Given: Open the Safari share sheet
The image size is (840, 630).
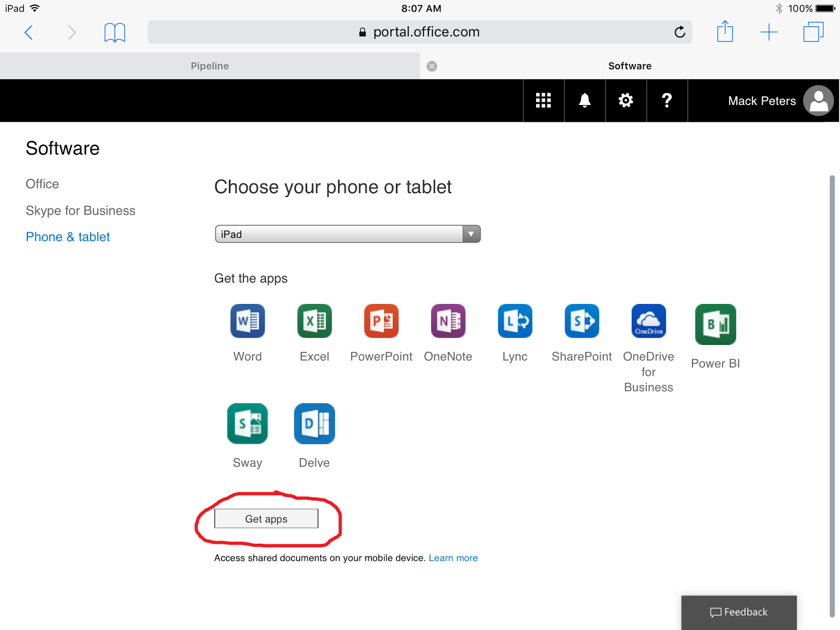Looking at the screenshot, I should pos(725,31).
